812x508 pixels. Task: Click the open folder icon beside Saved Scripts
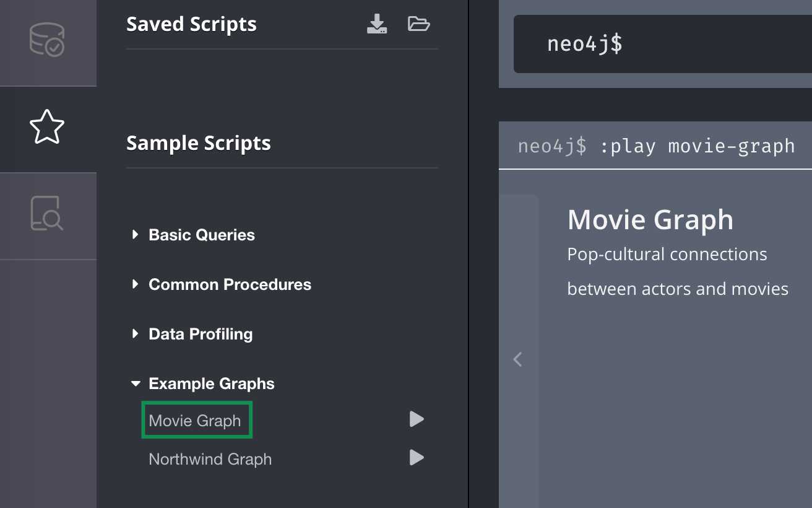pyautogui.click(x=419, y=24)
